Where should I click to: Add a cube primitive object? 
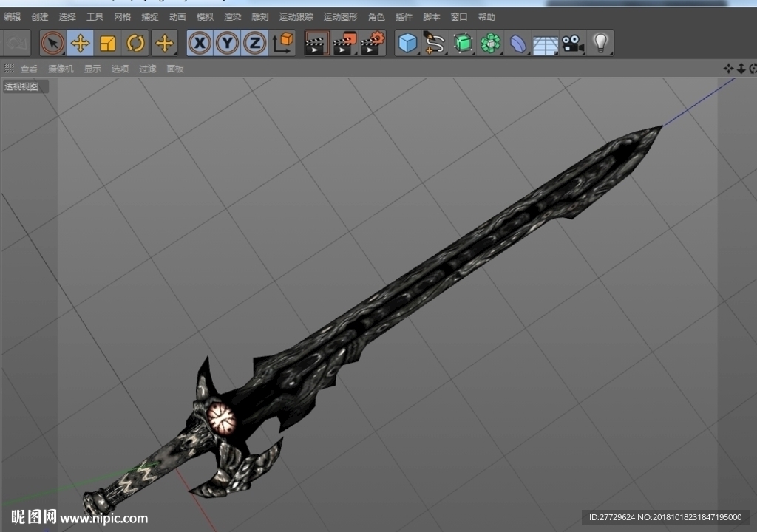[407, 44]
